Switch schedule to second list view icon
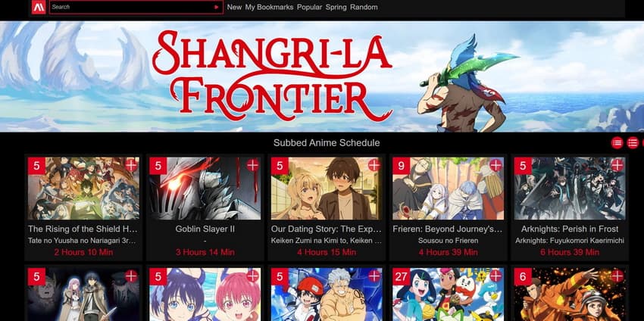This screenshot has width=644, height=321. coord(633,143)
